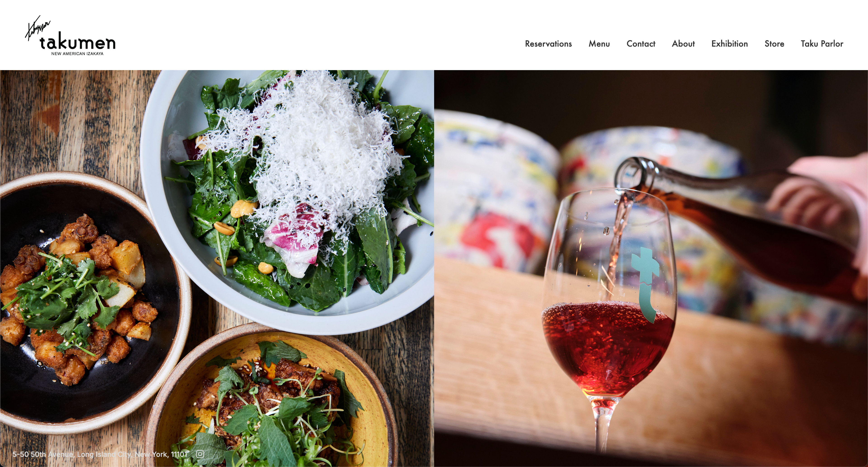Click the 5-50 50th Avenue address text
Screen dimensions: 868x467
click(100, 454)
